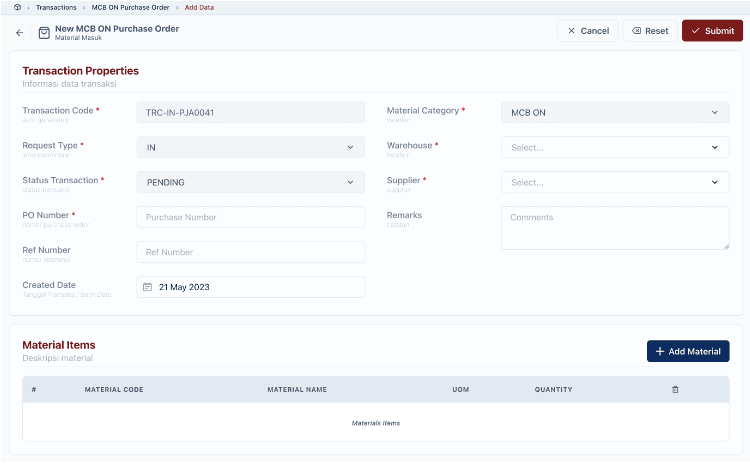Open MCB ON Purchase Order breadcrumb
The width and height of the screenshot is (750, 465).
pos(130,7)
